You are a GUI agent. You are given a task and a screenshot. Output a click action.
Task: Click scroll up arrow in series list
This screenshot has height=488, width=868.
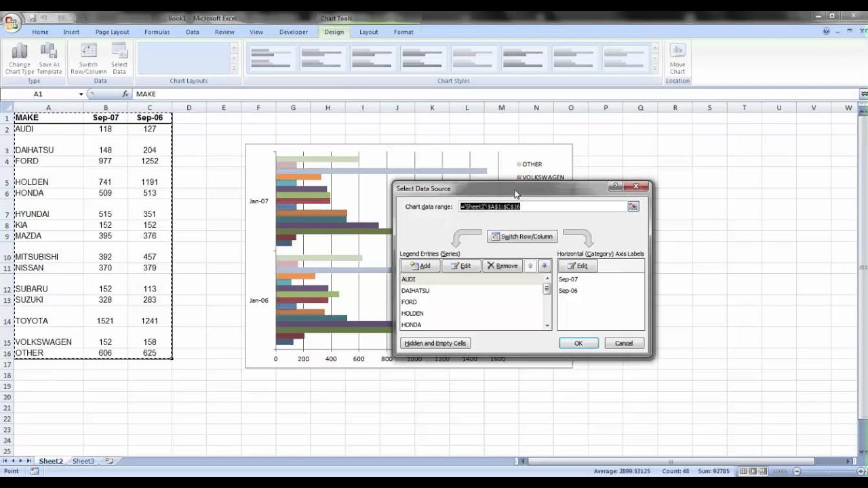pos(547,279)
